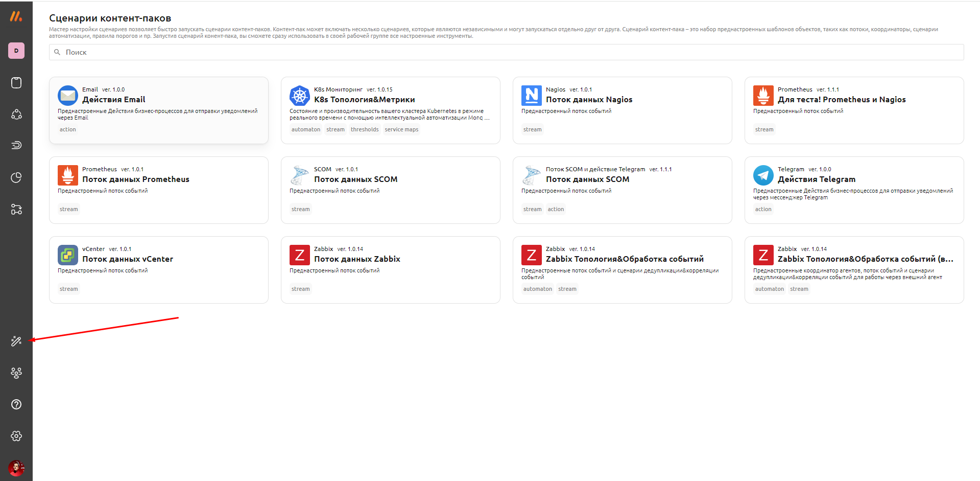
Task: Click the Telegram logo on Действия Telegram
Action: 763,175
